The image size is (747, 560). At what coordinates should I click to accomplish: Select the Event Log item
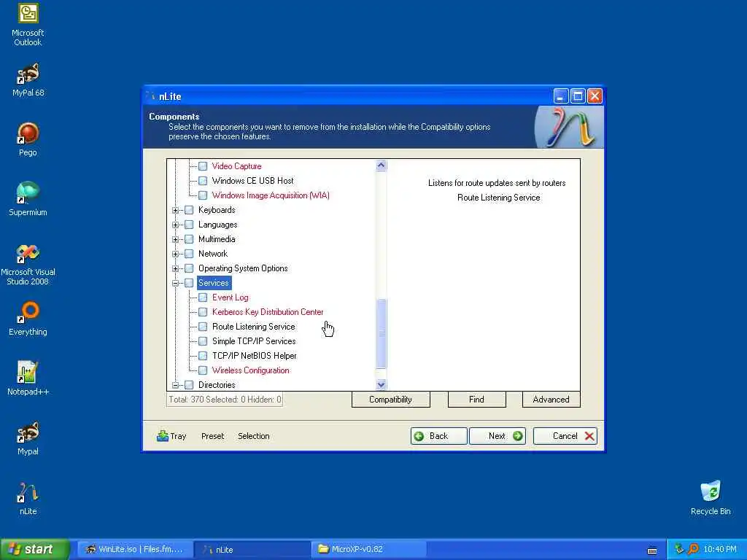coord(230,297)
